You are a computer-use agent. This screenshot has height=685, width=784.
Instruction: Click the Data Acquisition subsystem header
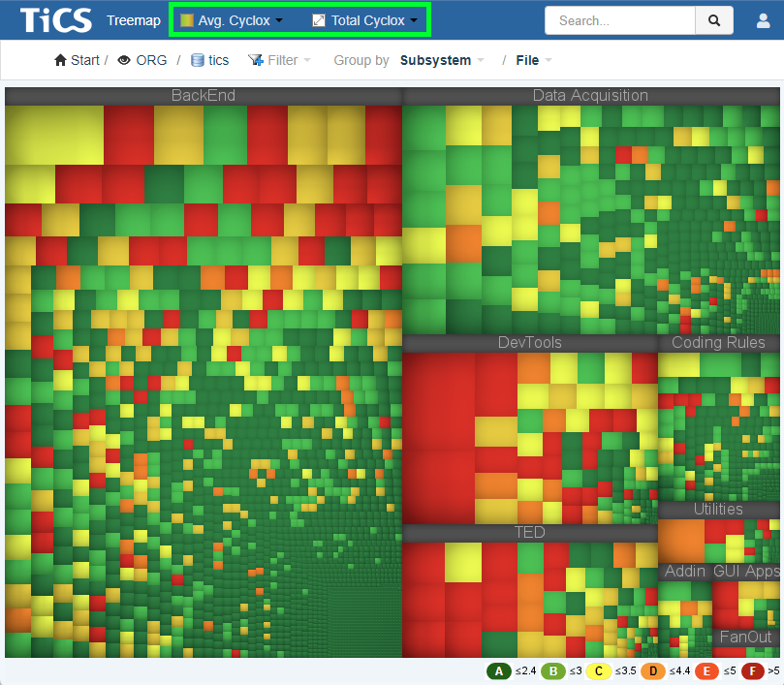[590, 96]
